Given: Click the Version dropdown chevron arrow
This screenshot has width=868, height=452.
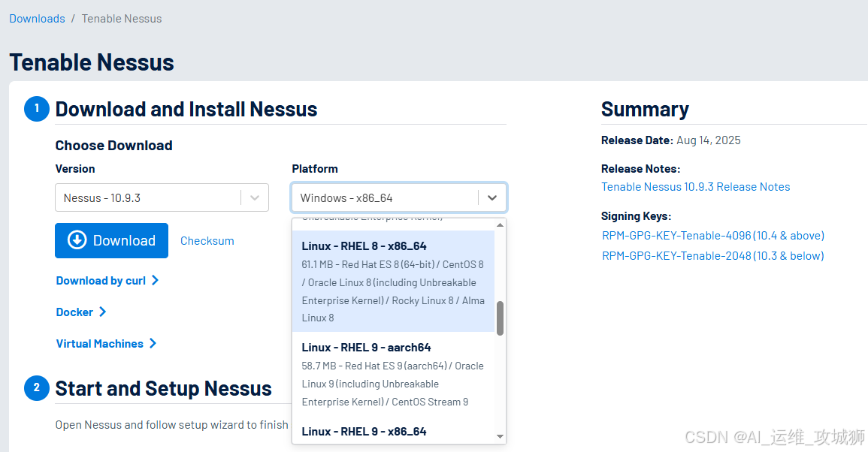Looking at the screenshot, I should click(255, 197).
